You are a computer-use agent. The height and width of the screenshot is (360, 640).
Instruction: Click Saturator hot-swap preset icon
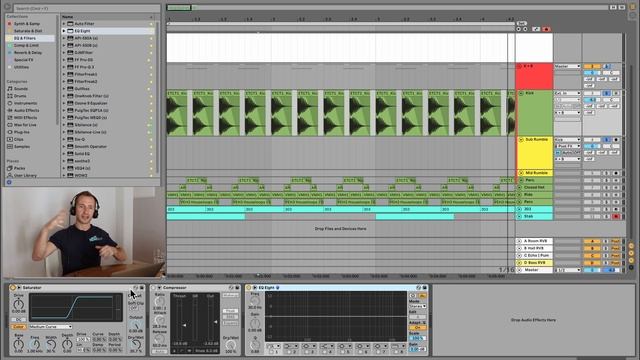(x=136, y=288)
